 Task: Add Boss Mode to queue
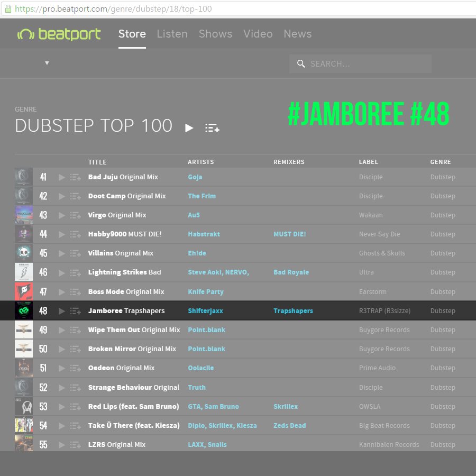(x=75, y=292)
